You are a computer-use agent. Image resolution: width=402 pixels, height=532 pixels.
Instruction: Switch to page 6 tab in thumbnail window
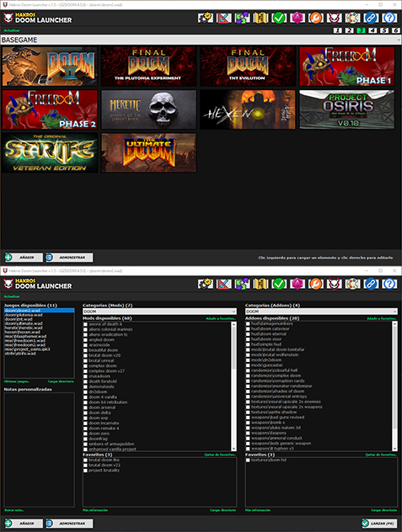pyautogui.click(x=395, y=30)
